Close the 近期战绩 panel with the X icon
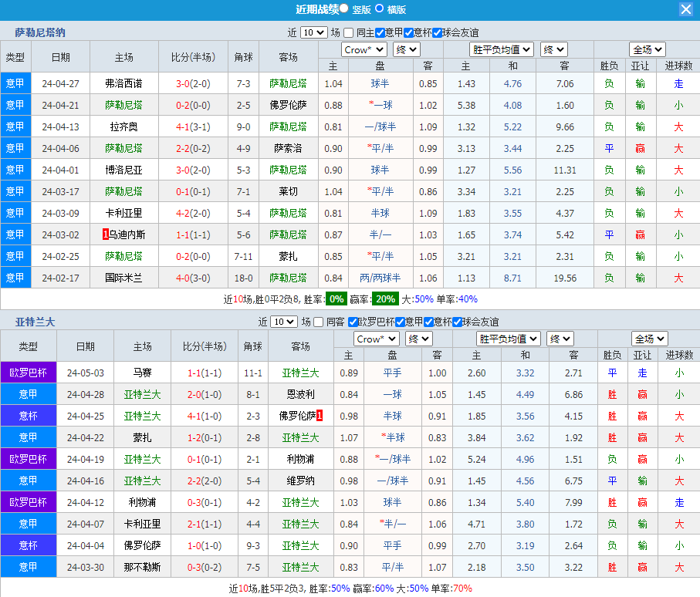 (x=685, y=9)
